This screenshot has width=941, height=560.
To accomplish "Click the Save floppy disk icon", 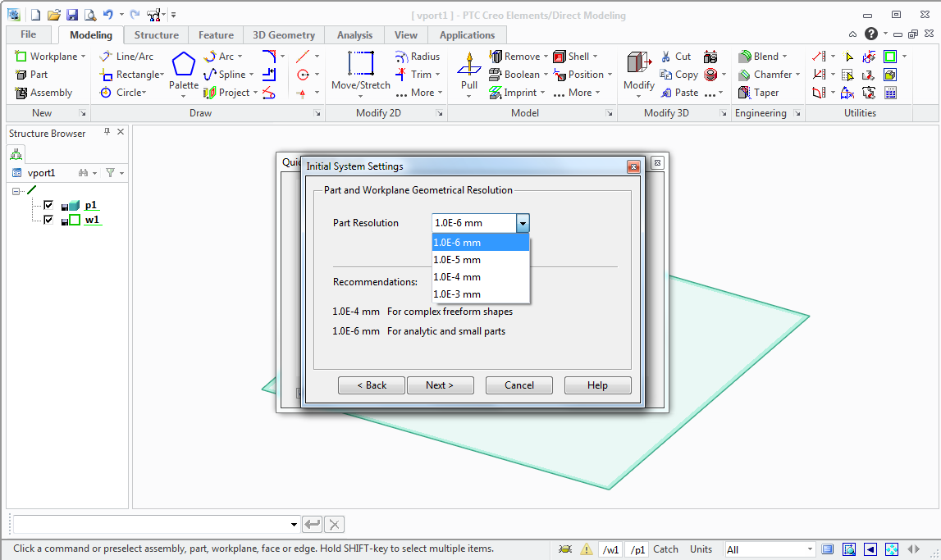I will pos(72,15).
